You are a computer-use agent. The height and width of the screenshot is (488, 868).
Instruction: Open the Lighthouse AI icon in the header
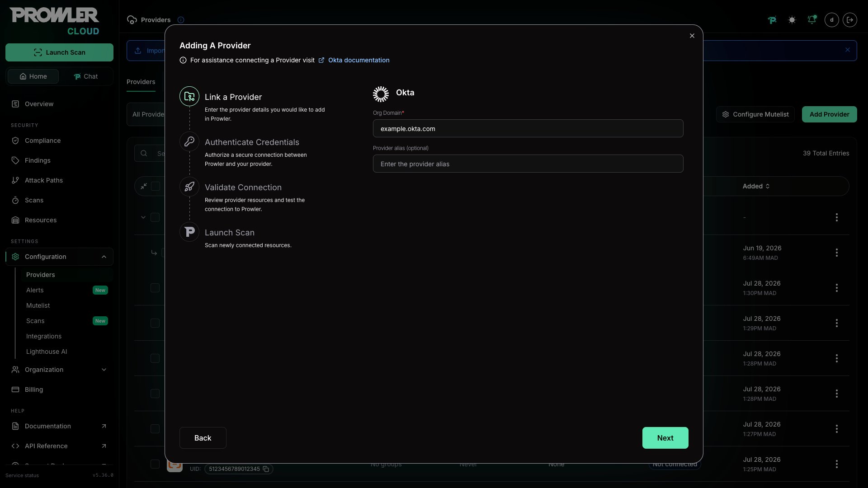(x=772, y=20)
